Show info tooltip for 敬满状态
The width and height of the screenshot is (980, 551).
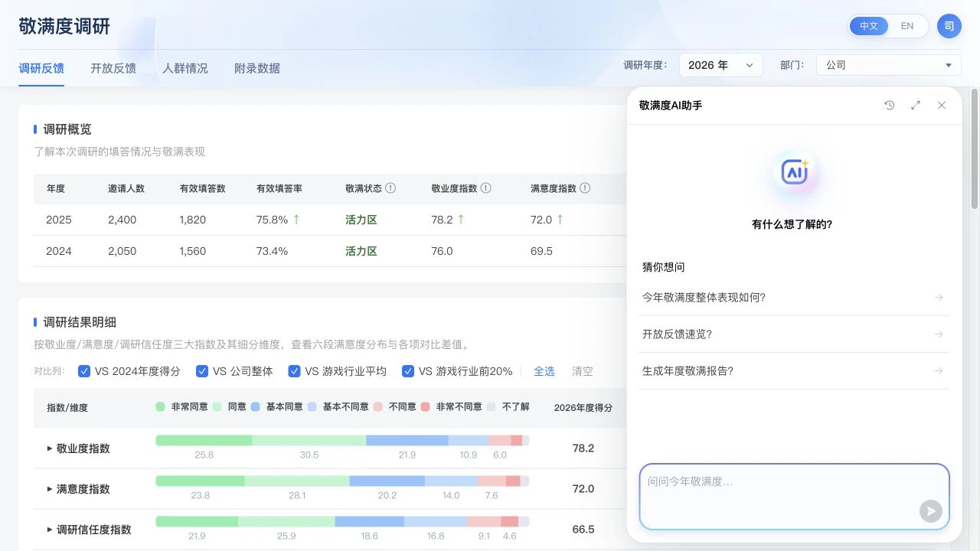coord(390,188)
